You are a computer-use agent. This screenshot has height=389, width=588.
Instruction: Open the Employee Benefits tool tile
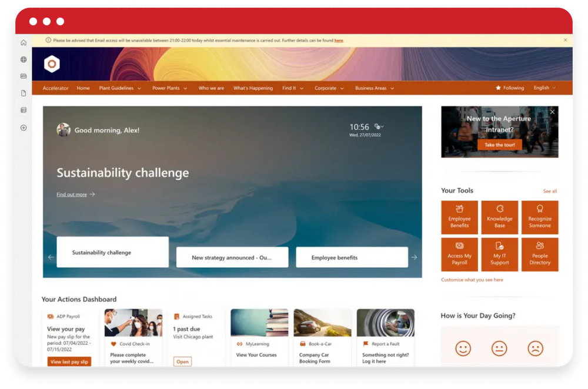[x=459, y=217]
